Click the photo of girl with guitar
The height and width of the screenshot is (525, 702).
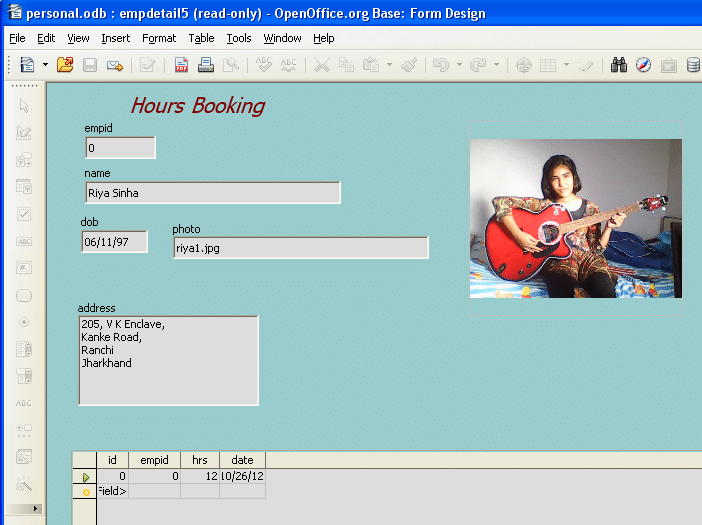(x=575, y=218)
